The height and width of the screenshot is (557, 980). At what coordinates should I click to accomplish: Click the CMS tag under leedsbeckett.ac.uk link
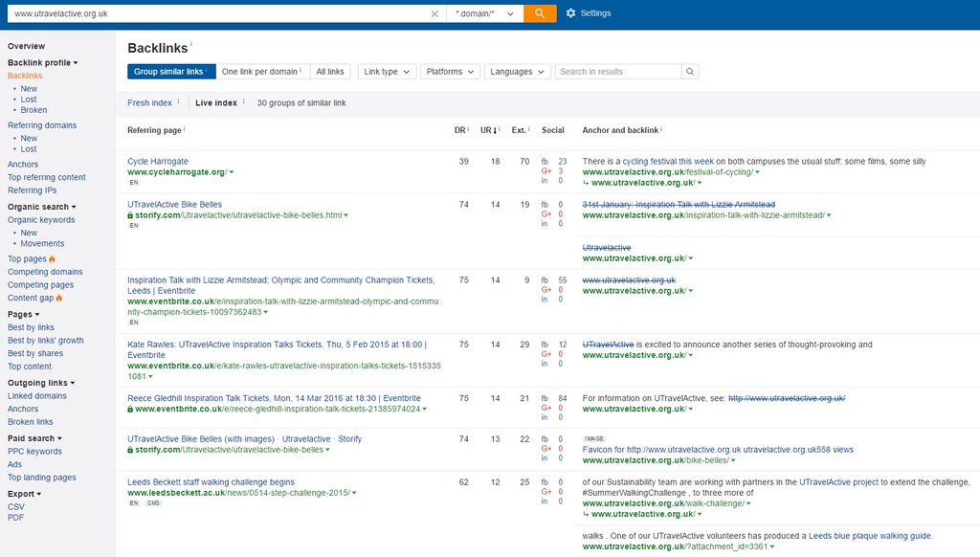click(x=153, y=503)
